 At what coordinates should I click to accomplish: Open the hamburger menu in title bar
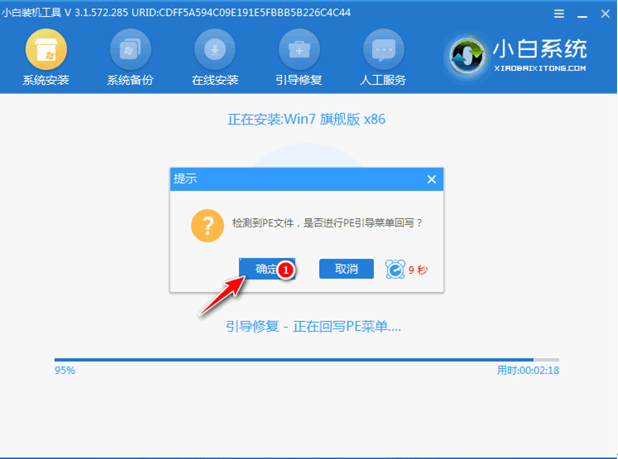point(554,15)
